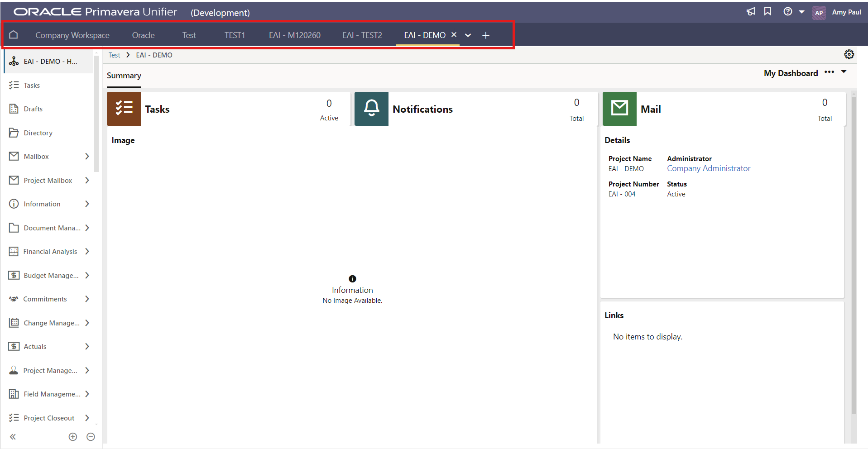Open the help question mark icon
This screenshot has width=868, height=449.
pyautogui.click(x=788, y=12)
